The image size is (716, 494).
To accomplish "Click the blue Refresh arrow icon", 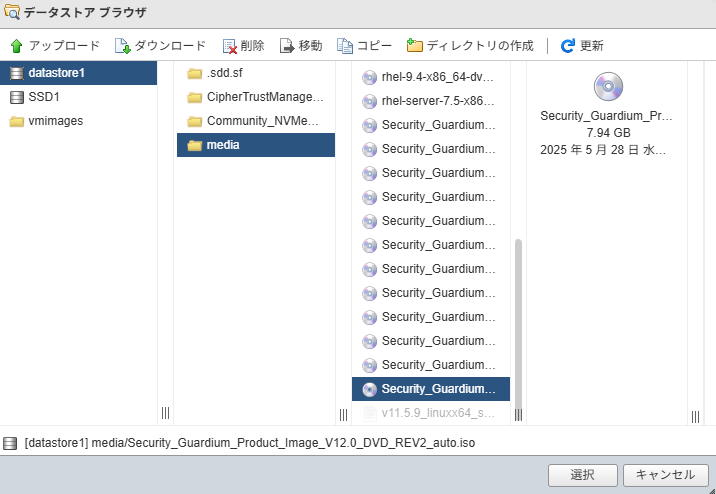I will pos(568,46).
